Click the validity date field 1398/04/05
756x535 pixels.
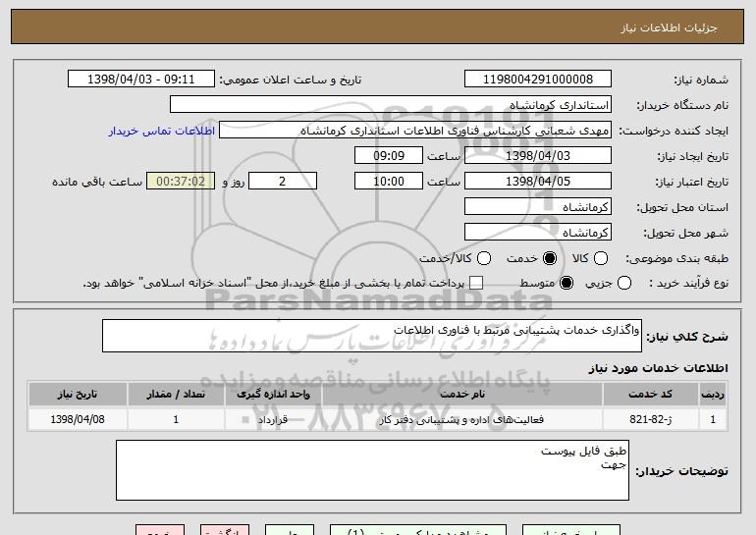pos(538,182)
